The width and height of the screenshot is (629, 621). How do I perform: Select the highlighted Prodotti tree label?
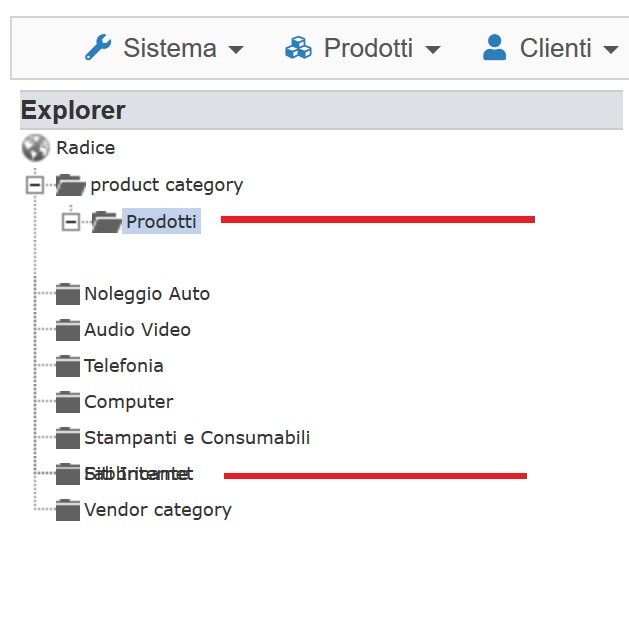161,221
